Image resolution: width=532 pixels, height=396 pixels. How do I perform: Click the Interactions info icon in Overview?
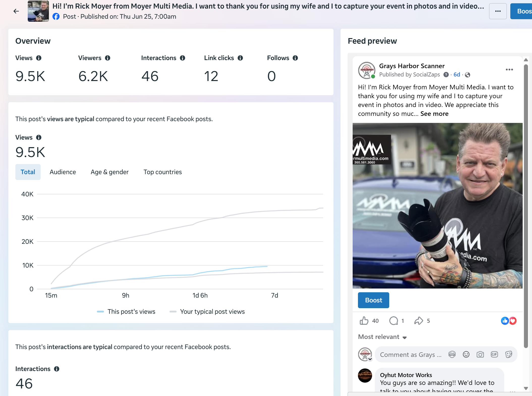[x=183, y=58]
